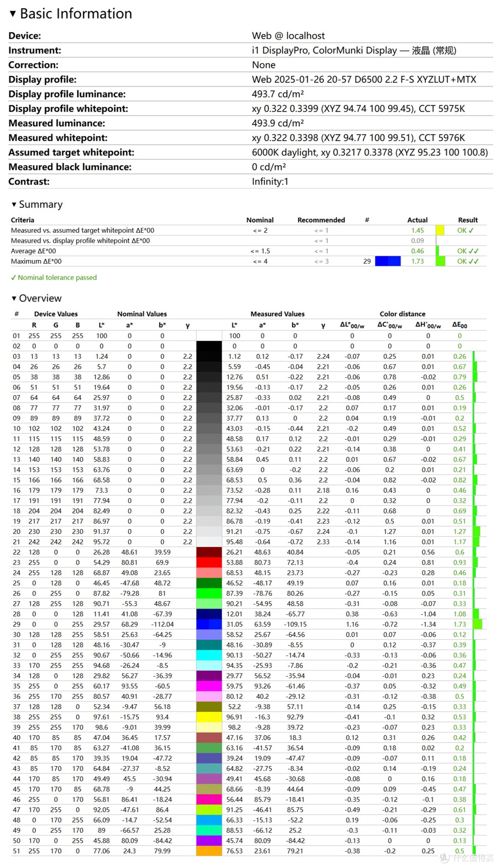Collapse the Overview section triangle
Screen dimensions: 498x868
point(14,298)
